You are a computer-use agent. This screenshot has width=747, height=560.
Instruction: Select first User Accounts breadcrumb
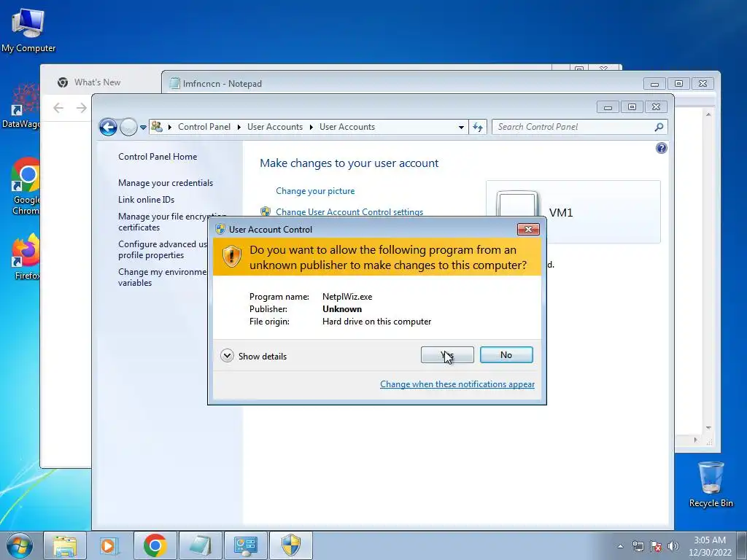click(x=275, y=127)
